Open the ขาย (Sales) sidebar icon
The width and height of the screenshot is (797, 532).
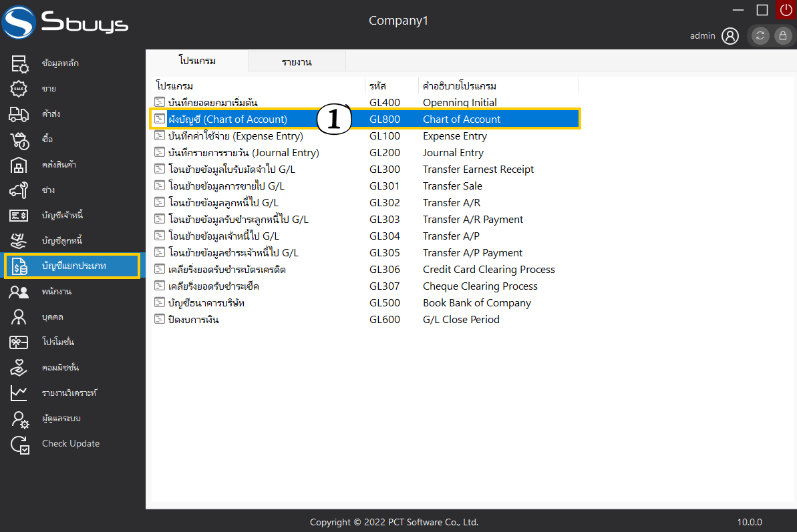pos(19,89)
